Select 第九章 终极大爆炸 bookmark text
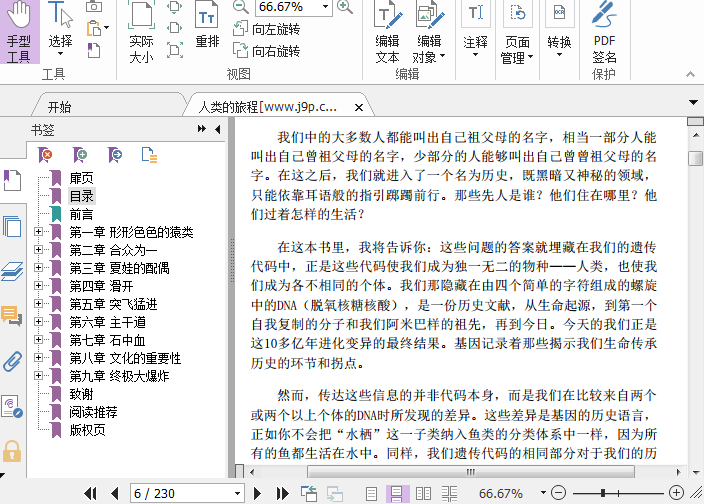This screenshot has height=504, width=704. (119, 376)
